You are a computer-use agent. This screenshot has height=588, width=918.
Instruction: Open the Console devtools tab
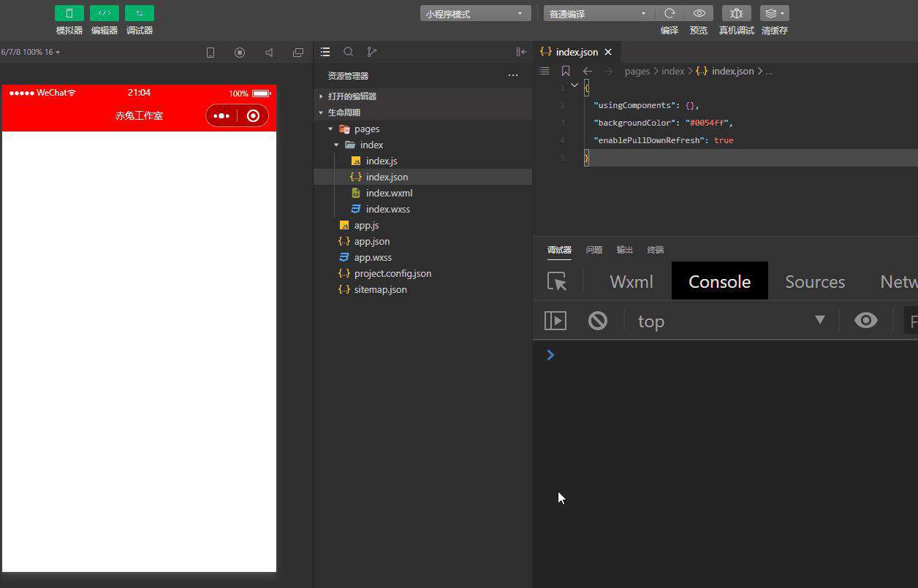pyautogui.click(x=719, y=281)
